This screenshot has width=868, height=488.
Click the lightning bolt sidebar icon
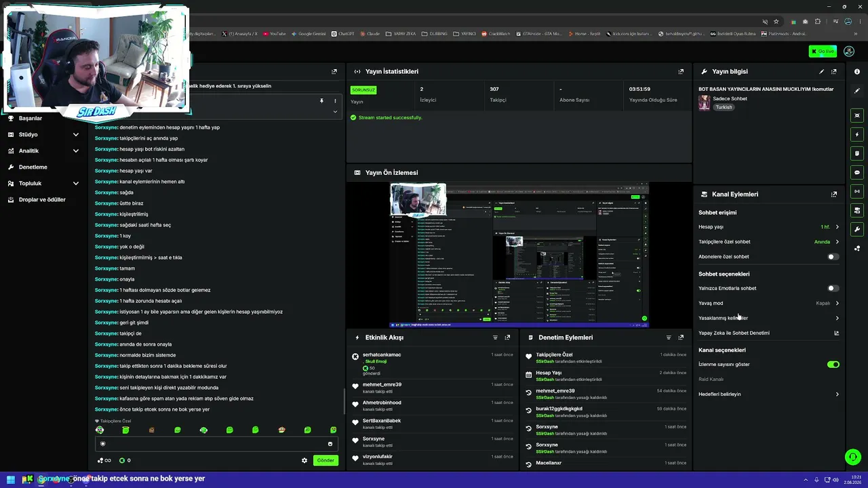[x=857, y=134]
